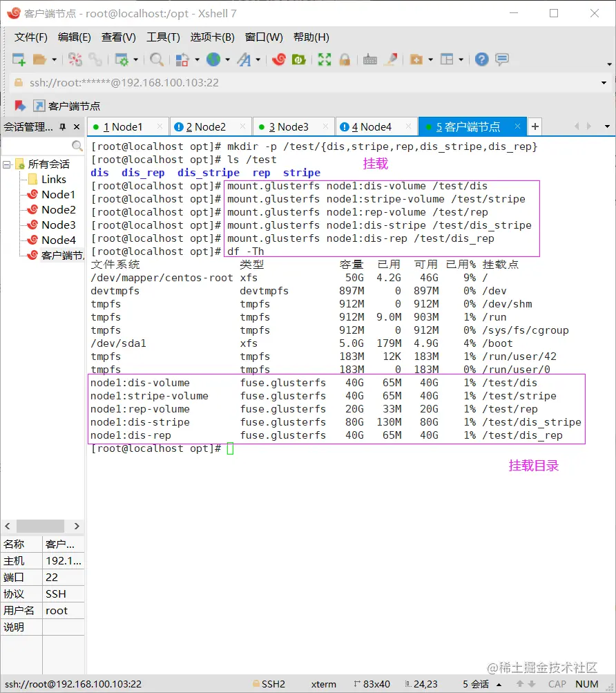616x693 pixels.
Task: Click the layout panes icon
Action: click(447, 59)
